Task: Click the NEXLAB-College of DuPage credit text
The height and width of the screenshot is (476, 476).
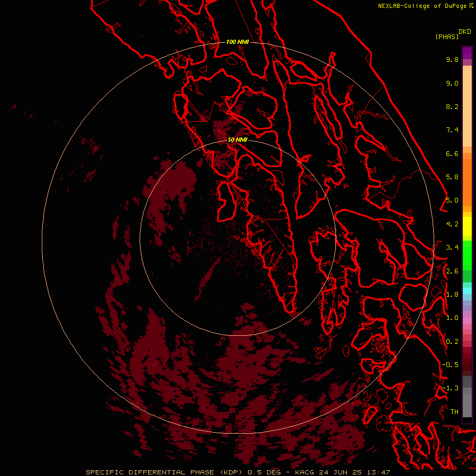Action: point(423,6)
